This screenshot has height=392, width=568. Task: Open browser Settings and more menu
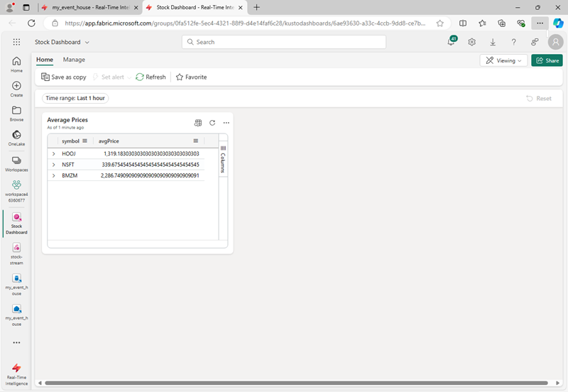click(540, 23)
